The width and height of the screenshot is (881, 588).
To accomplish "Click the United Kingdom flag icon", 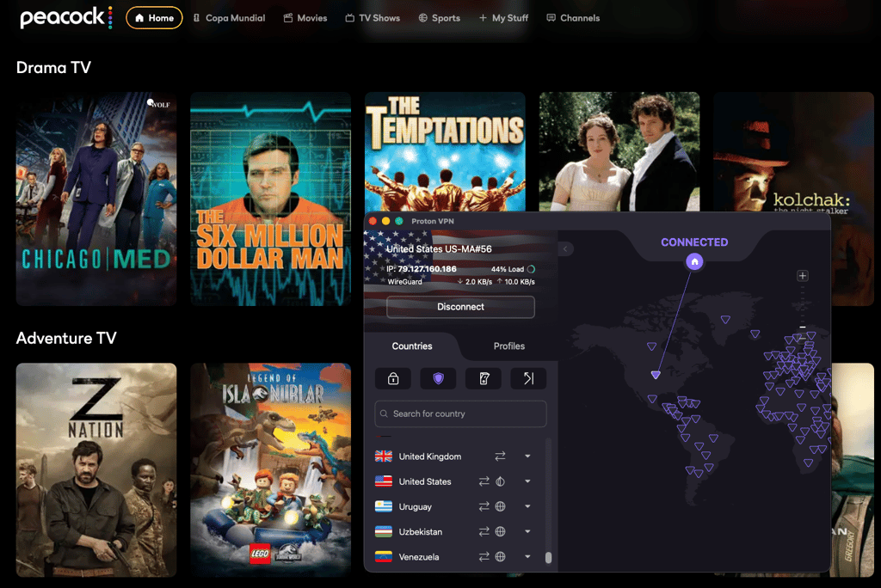I will (x=384, y=456).
